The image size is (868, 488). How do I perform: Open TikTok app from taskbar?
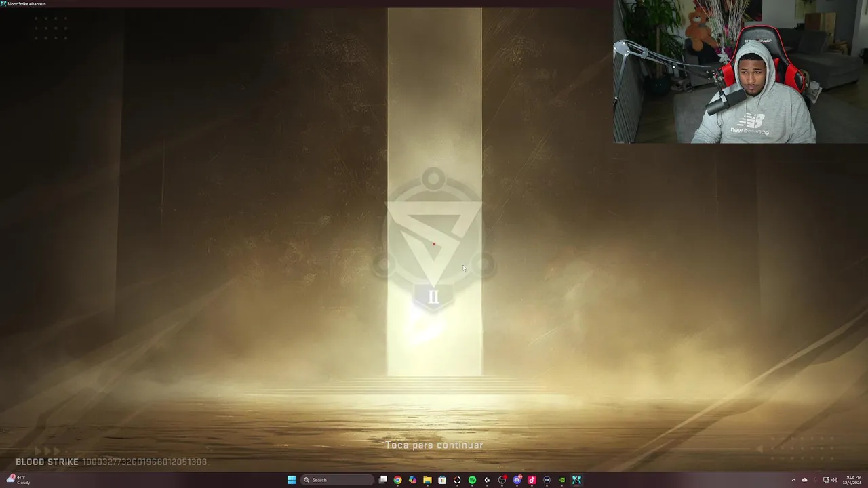pyautogui.click(x=532, y=480)
